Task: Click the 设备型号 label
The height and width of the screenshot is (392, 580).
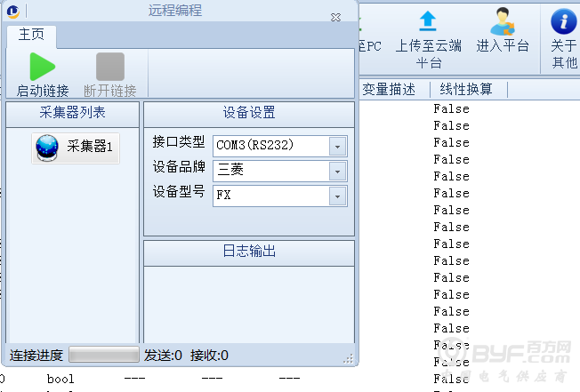Action: click(179, 192)
